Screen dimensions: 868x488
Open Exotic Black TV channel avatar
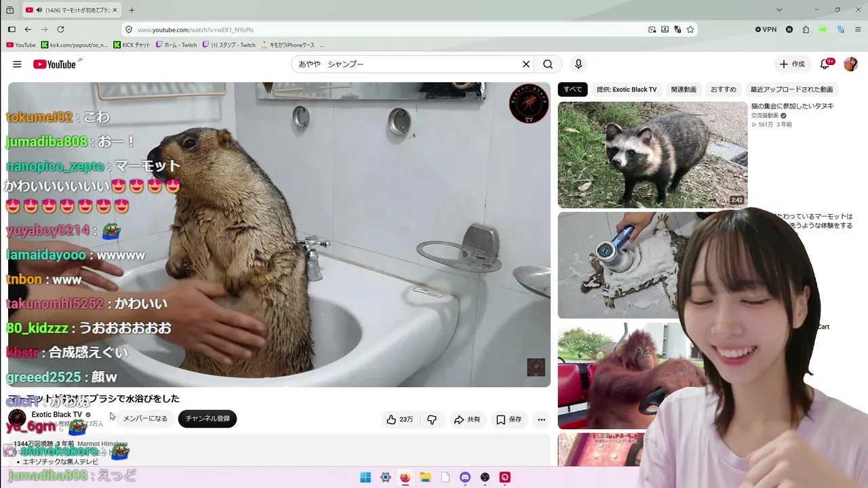(x=17, y=418)
